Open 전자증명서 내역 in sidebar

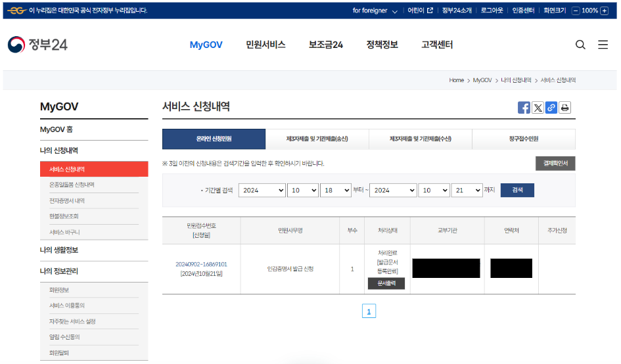click(67, 201)
